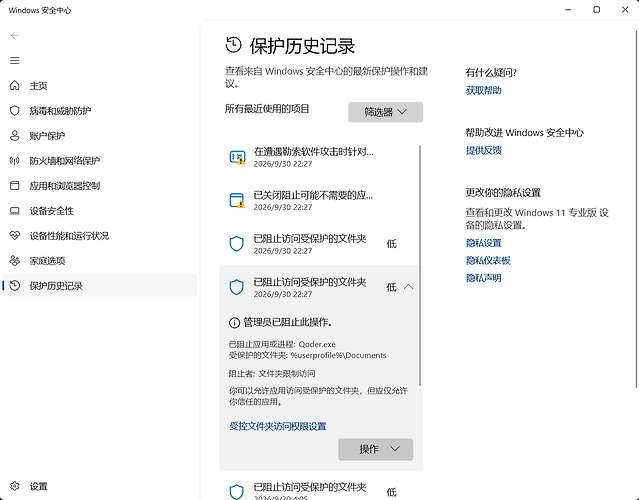Click the heart icon for 设备性能和运行状况
The height and width of the screenshot is (500, 639).
point(15,236)
